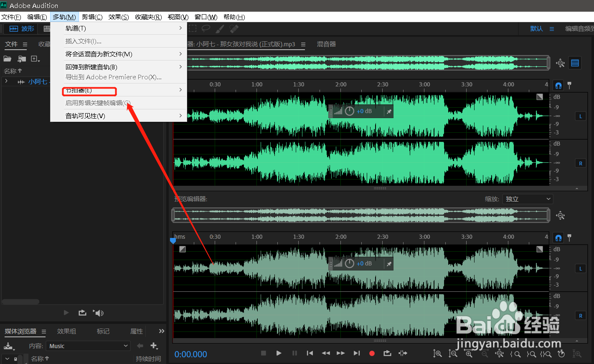Click the marker pin icon above top editor
Screen dimensions: 594x364
coord(569,85)
